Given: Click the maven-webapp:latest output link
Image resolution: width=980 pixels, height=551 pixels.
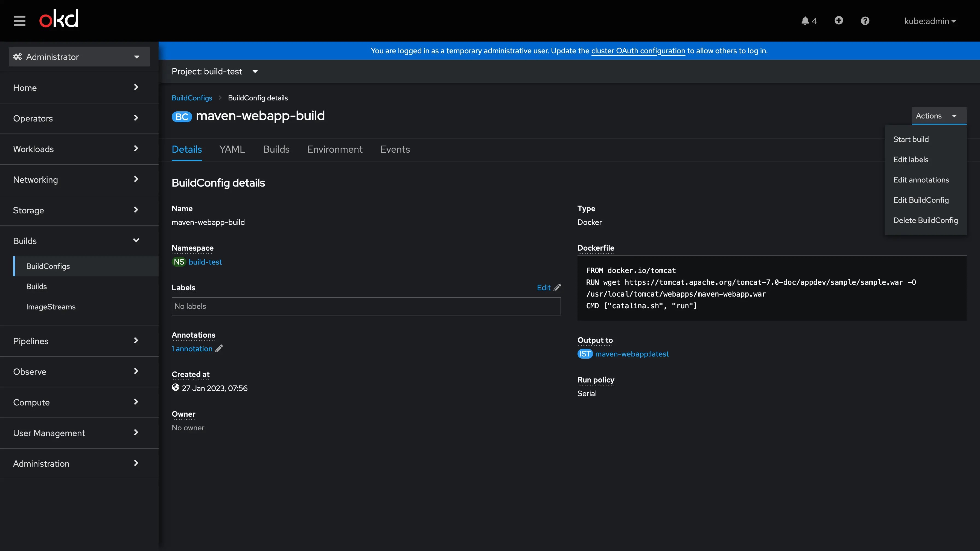Looking at the screenshot, I should [x=632, y=354].
